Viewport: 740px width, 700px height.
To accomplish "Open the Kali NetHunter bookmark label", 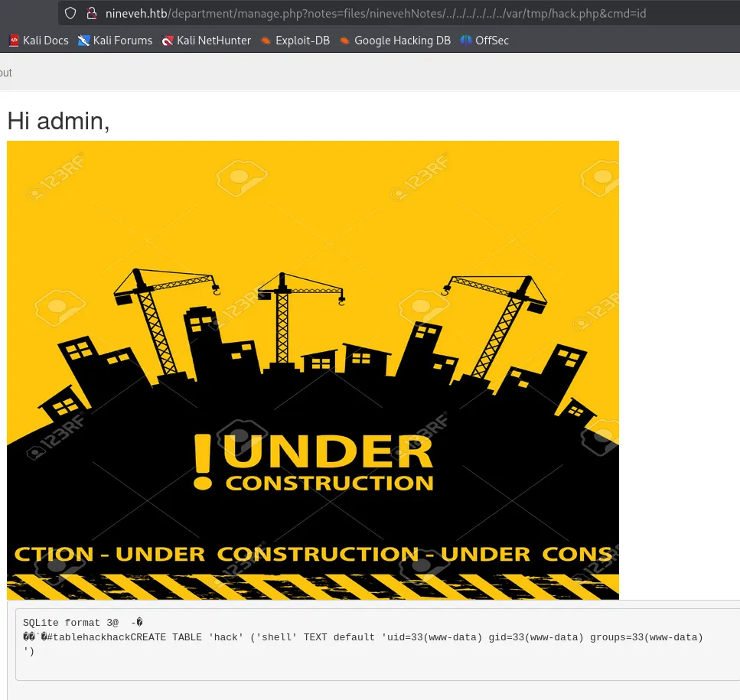I will tap(214, 41).
